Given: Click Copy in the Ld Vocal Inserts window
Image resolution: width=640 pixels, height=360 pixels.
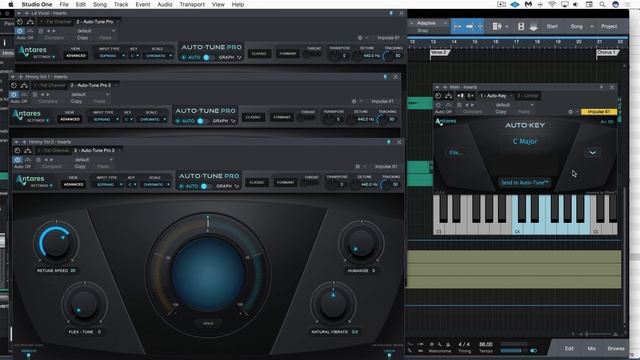Looking at the screenshot, I should (82, 38).
